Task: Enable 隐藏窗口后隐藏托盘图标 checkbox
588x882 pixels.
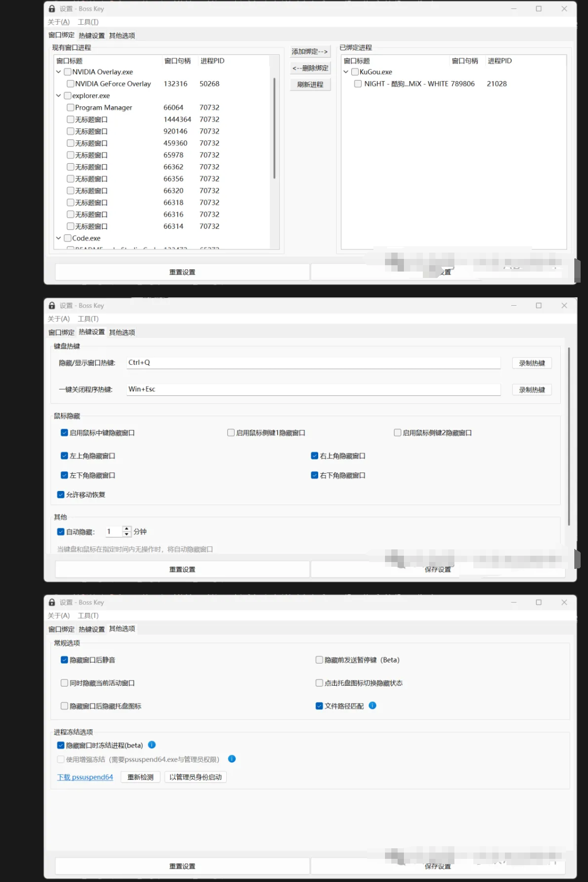Action: (x=65, y=706)
